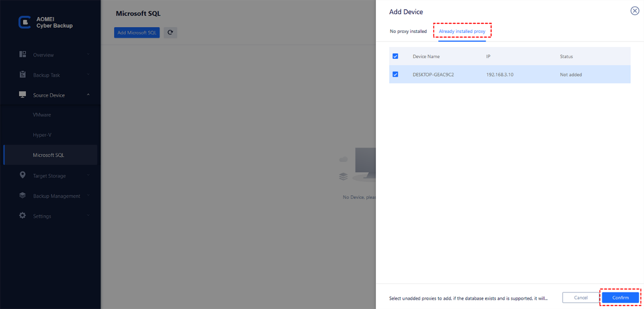Close the Add Device panel
The image size is (644, 309).
tap(634, 11)
